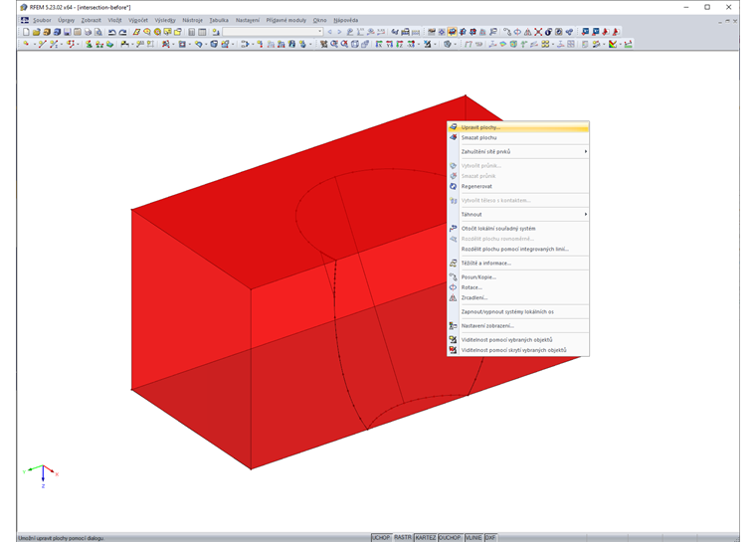Click the Redo arrow icon
The height and width of the screenshot is (542, 756).
pyautogui.click(x=123, y=32)
